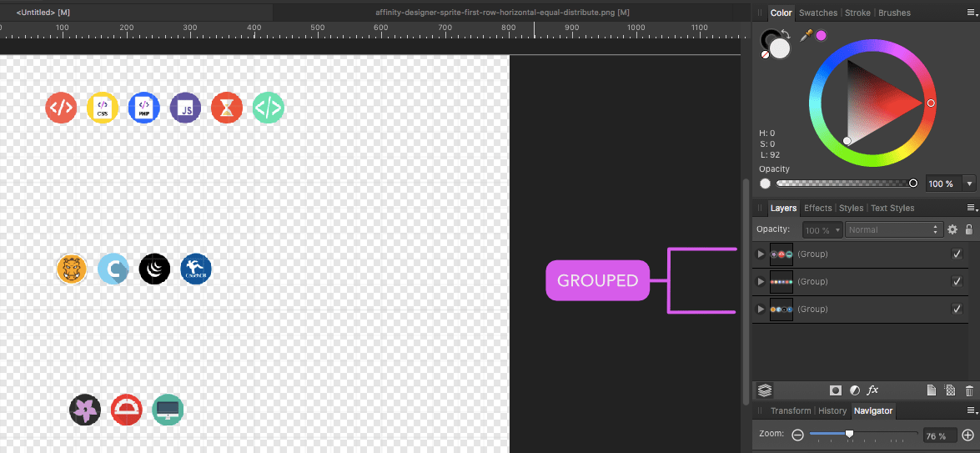The height and width of the screenshot is (453, 980).
Task: Click the layer lock padlock icon
Action: 968,229
